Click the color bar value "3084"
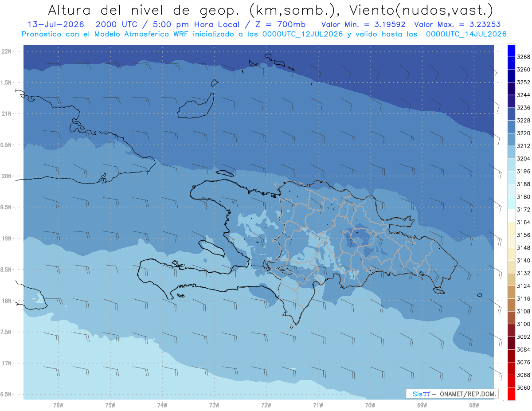The height and width of the screenshot is (411, 532). point(524,350)
